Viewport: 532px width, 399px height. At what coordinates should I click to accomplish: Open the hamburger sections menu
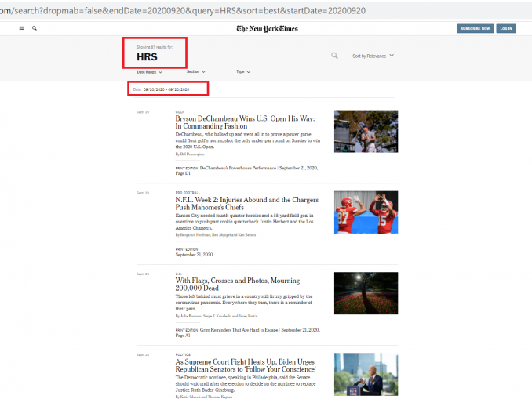21,28
